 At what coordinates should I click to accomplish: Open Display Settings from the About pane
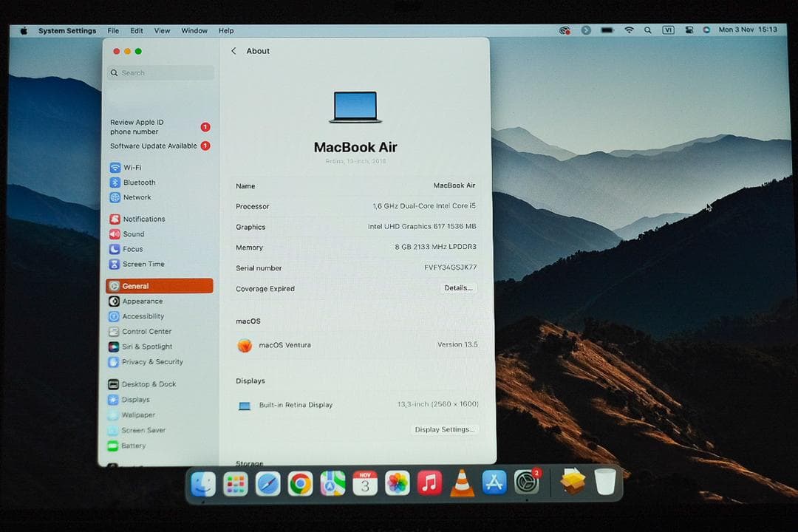[444, 429]
